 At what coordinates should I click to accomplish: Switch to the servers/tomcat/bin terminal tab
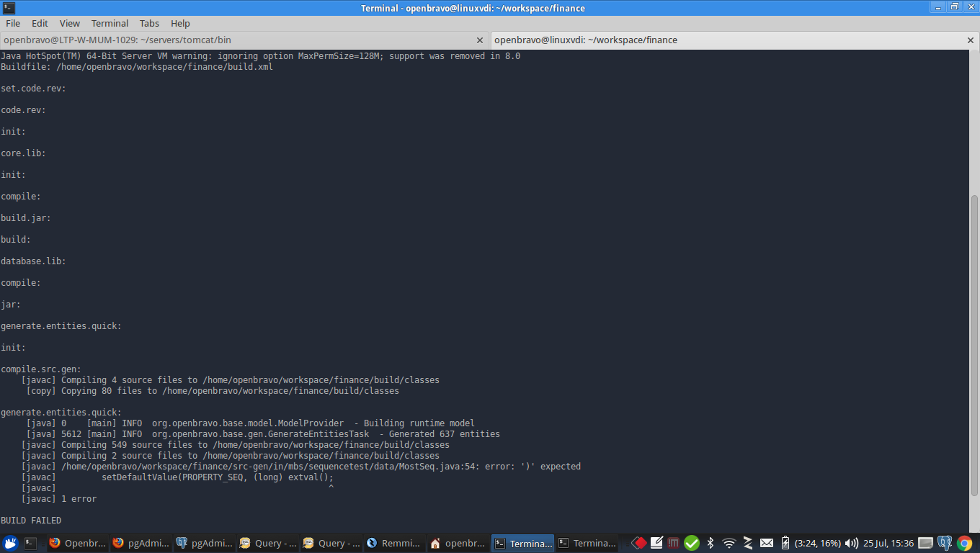238,40
